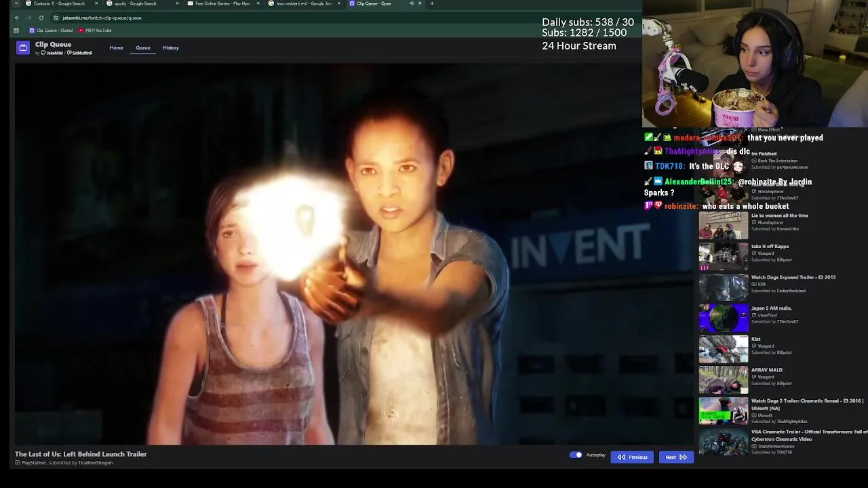Close the Free Online Games tab
Image resolution: width=868 pixels, height=488 pixels.
[258, 3]
